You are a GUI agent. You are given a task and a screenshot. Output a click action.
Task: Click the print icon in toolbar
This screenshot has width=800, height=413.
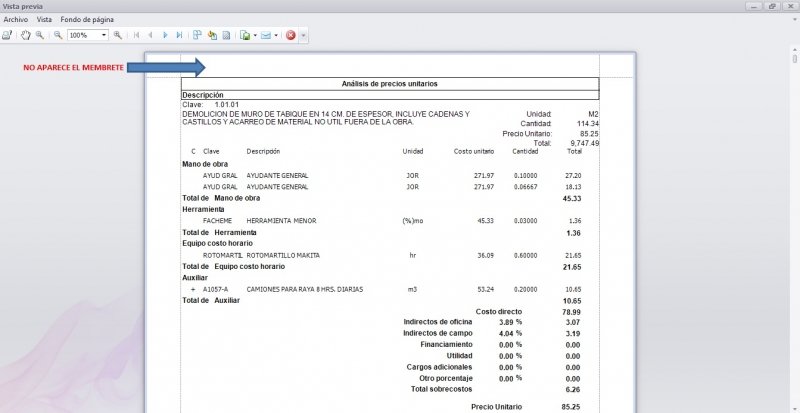(x=7, y=35)
